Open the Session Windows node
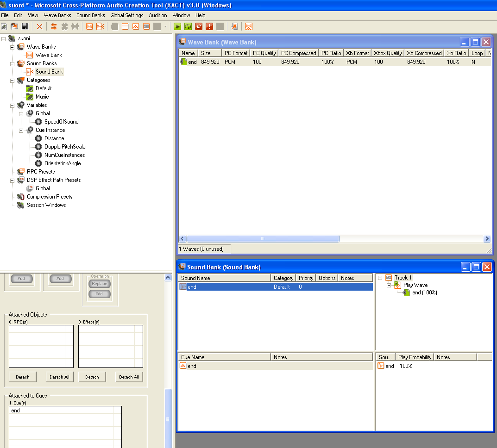Viewport: 497px width, 448px height. (46, 205)
